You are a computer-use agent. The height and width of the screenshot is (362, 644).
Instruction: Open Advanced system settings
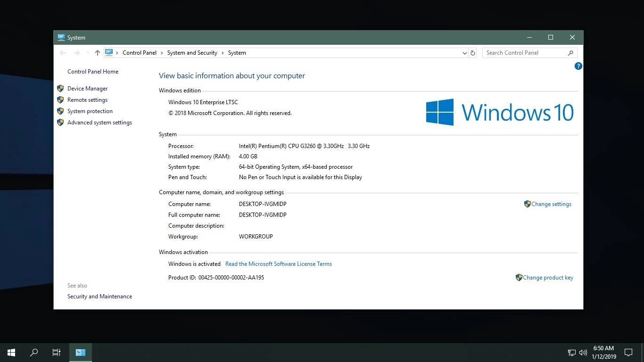tap(99, 123)
